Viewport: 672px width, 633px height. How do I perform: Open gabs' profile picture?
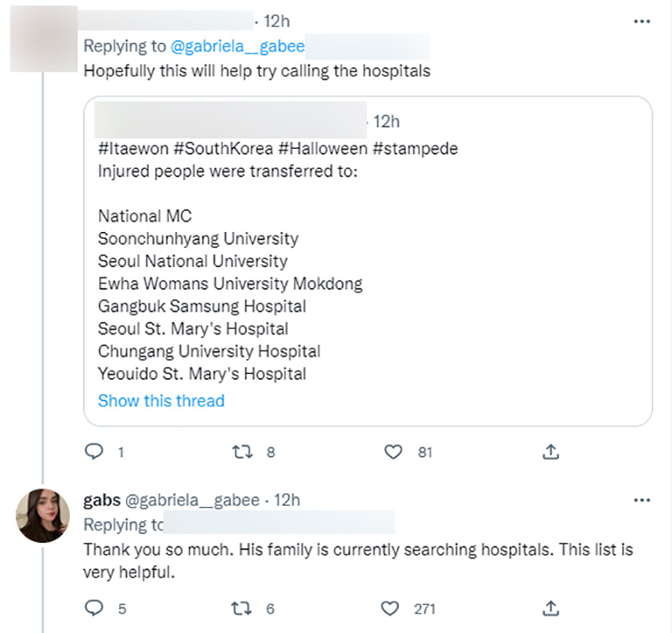[43, 515]
